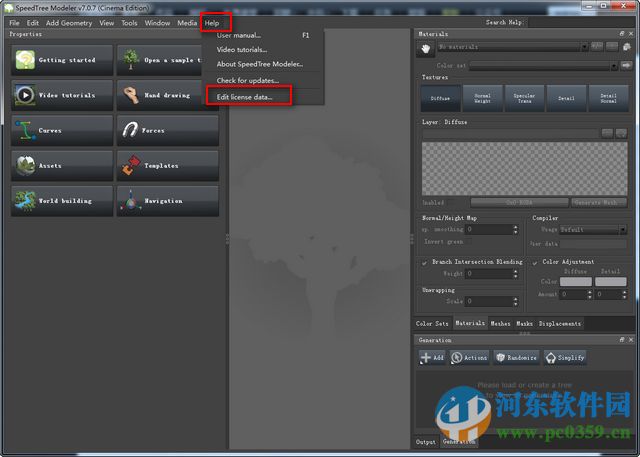Float the Generation panel
The width and height of the screenshot is (640, 457).
click(622, 340)
